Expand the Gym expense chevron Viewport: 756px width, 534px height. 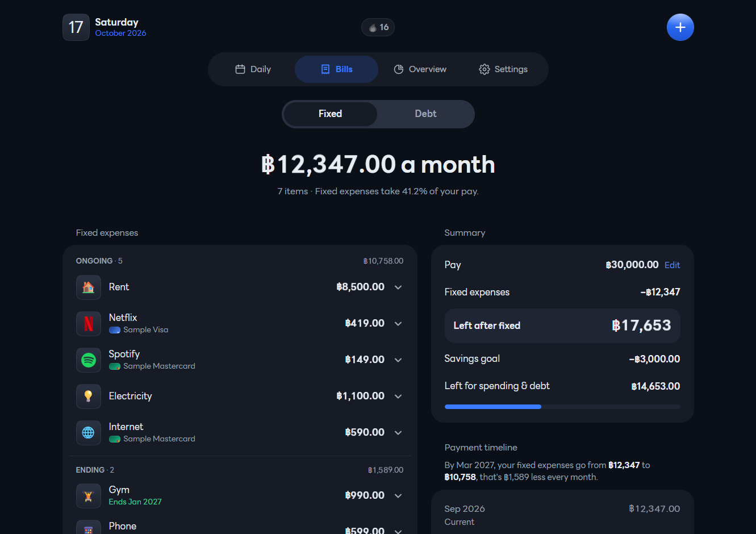(x=398, y=496)
